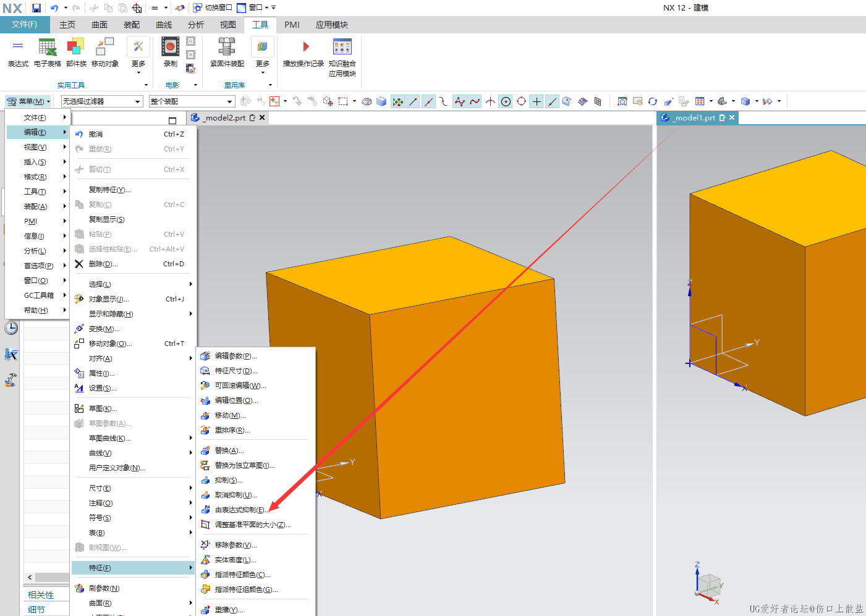
Task: Expand the 选择(L) submenu
Action: (x=133, y=284)
